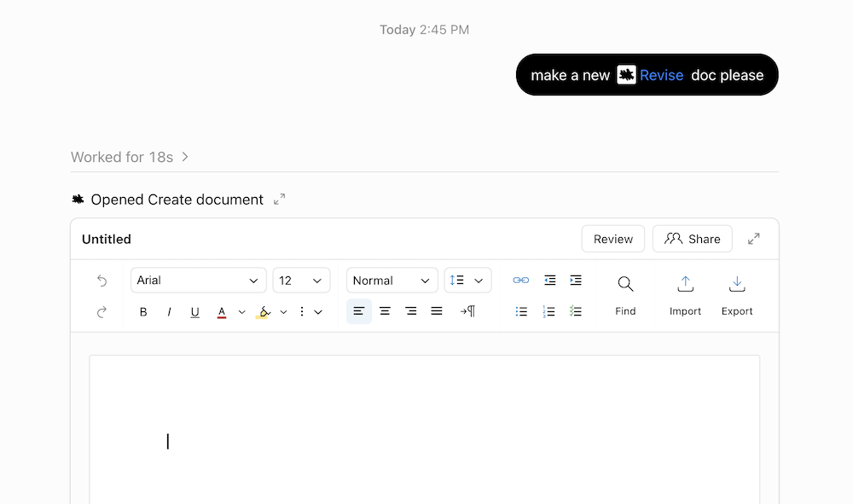The image size is (853, 504).
Task: Insert a hyperlink with the link icon
Action: 520,281
